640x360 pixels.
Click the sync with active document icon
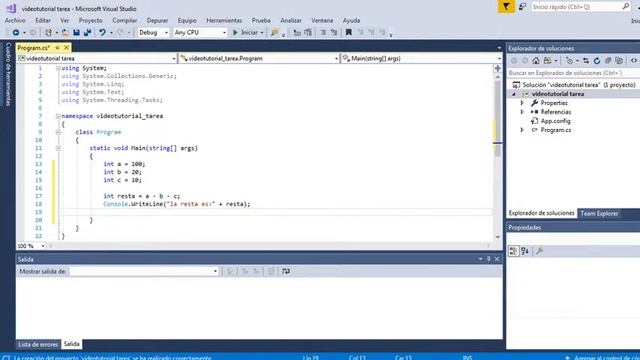(x=586, y=60)
